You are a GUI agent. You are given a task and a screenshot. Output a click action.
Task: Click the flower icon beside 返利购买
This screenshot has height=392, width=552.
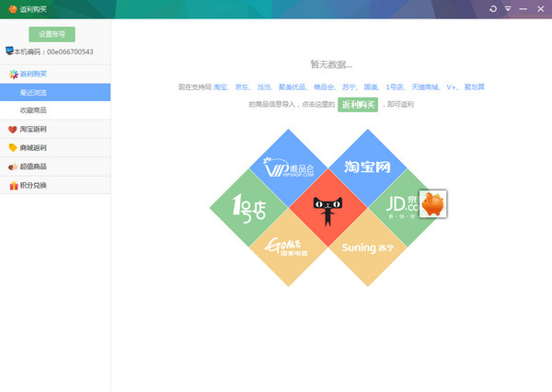(14, 74)
